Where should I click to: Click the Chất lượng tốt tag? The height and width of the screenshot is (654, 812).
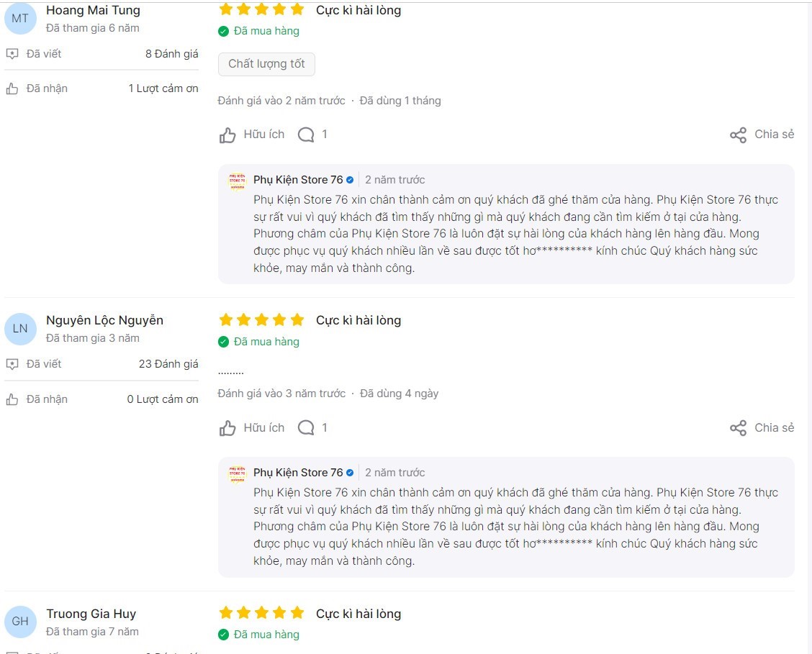[x=266, y=64]
